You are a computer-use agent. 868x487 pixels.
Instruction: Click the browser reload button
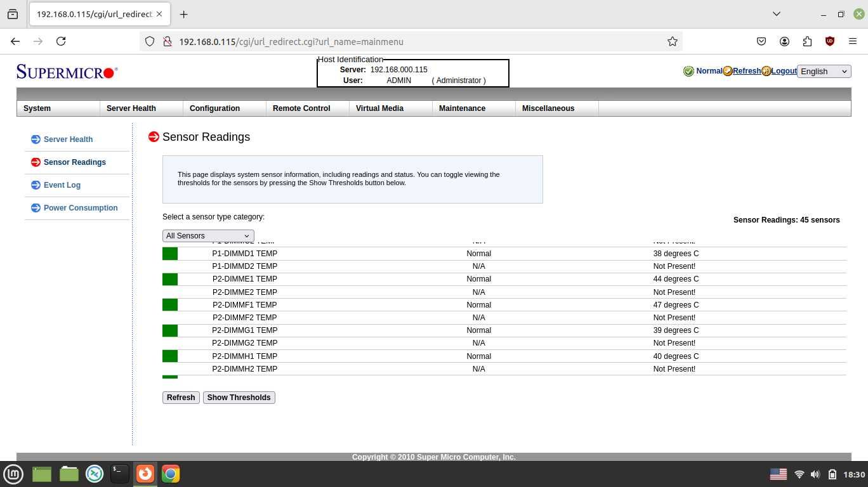[x=61, y=41]
